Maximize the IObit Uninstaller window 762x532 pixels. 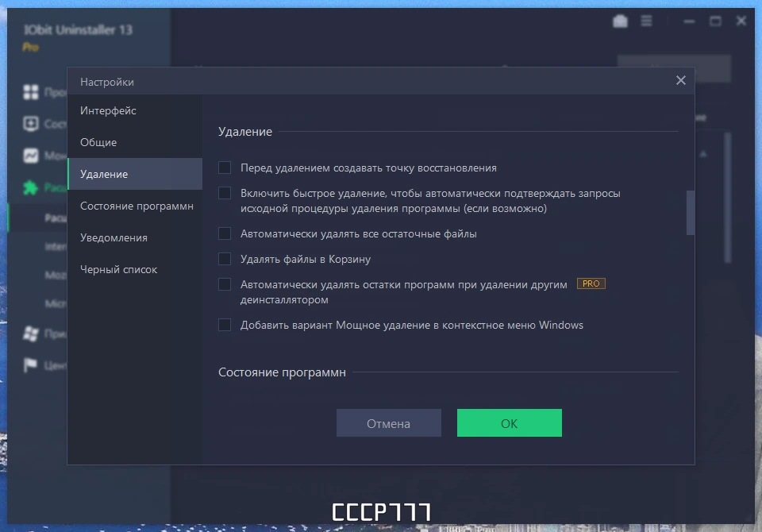[x=715, y=21]
